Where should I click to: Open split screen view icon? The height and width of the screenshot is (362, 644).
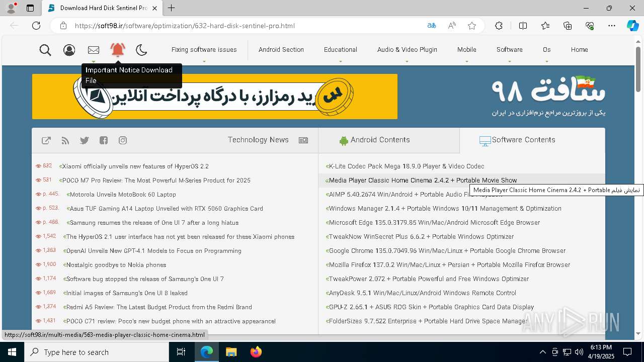click(523, 26)
